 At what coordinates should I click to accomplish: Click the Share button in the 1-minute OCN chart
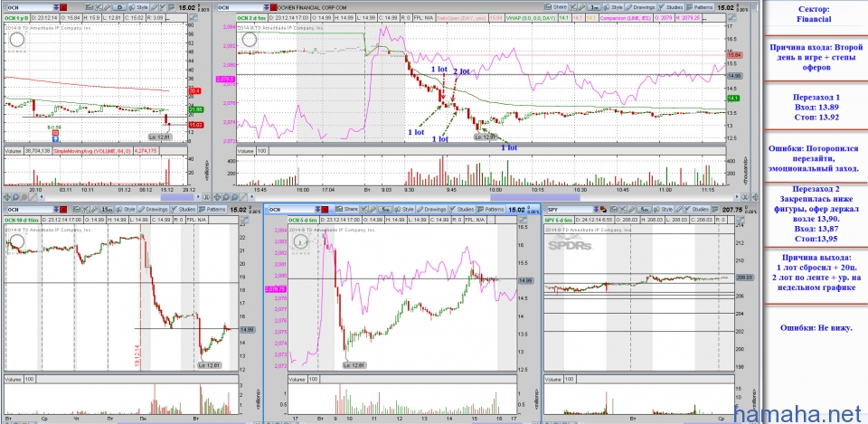[x=556, y=7]
